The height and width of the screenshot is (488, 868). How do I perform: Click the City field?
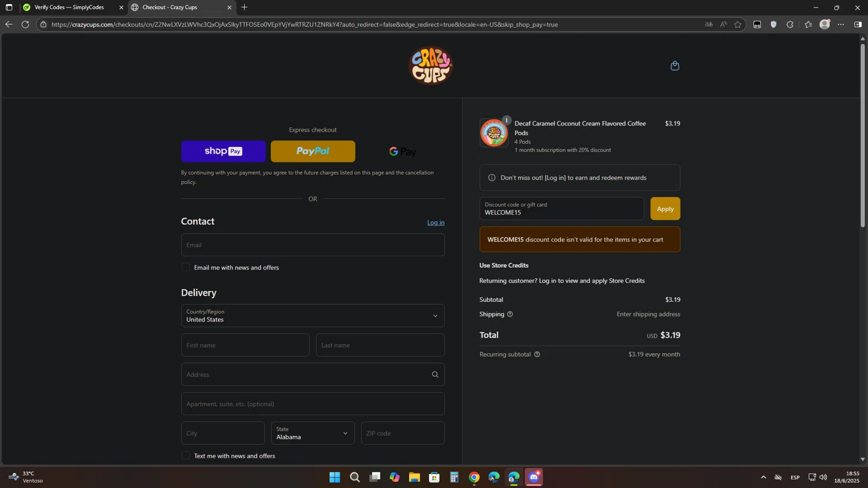(223, 433)
